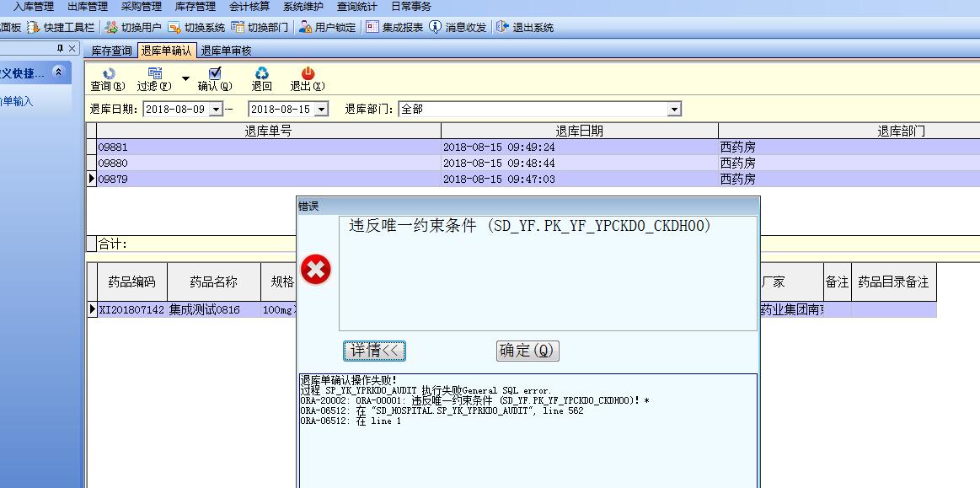The height and width of the screenshot is (488, 980).
Task: Click the error message text 违反唯一约束条件
Action: tap(413, 226)
